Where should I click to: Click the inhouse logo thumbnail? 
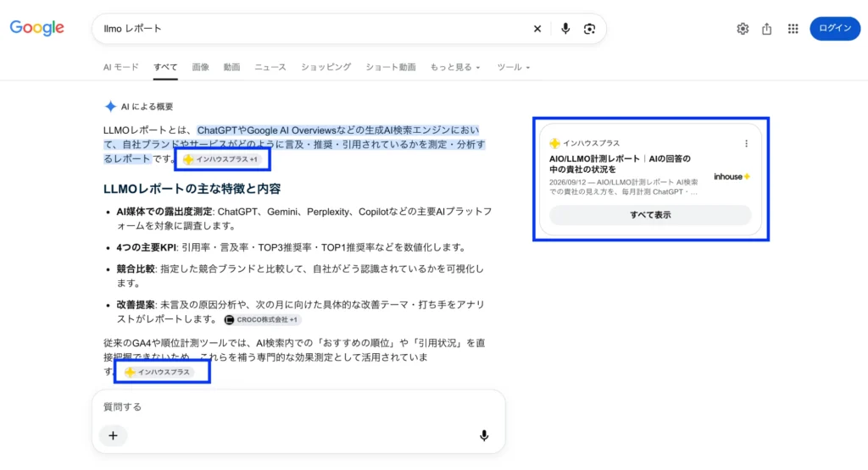[732, 176]
